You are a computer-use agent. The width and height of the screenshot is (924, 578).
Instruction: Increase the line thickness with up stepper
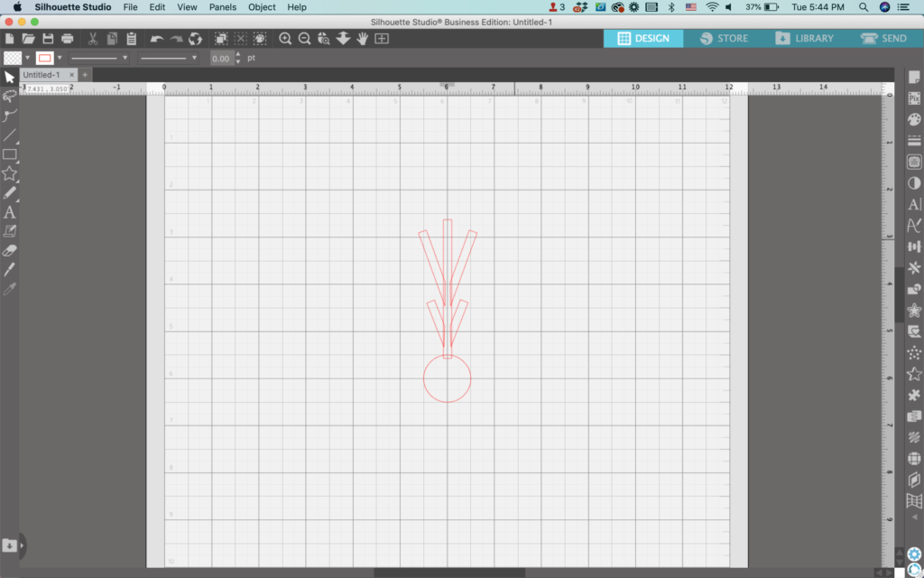pyautogui.click(x=238, y=55)
